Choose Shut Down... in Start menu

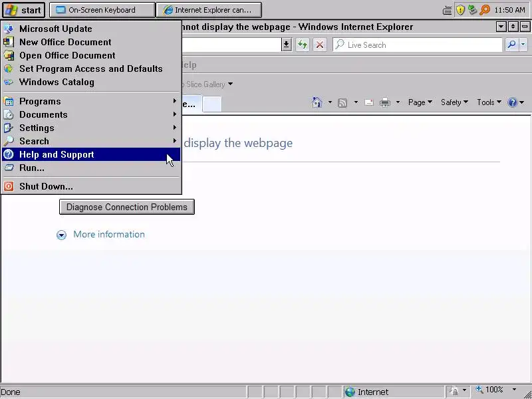coord(91,186)
